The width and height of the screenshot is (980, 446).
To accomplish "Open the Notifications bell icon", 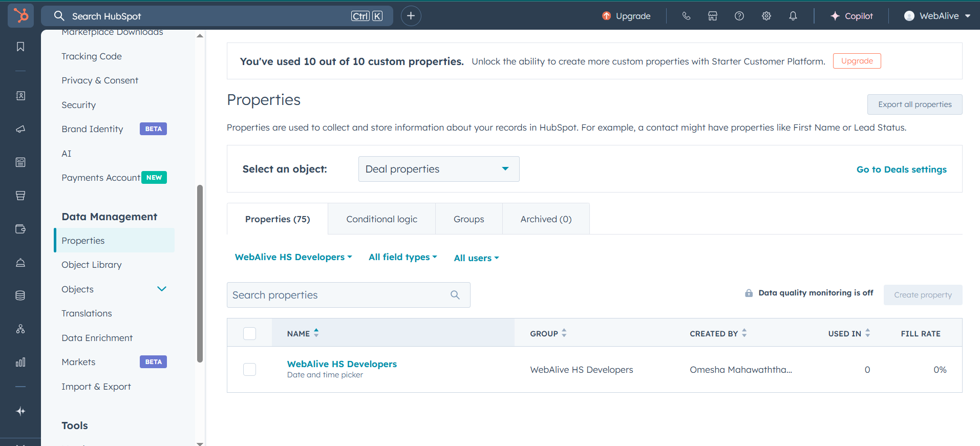I will click(x=793, y=16).
